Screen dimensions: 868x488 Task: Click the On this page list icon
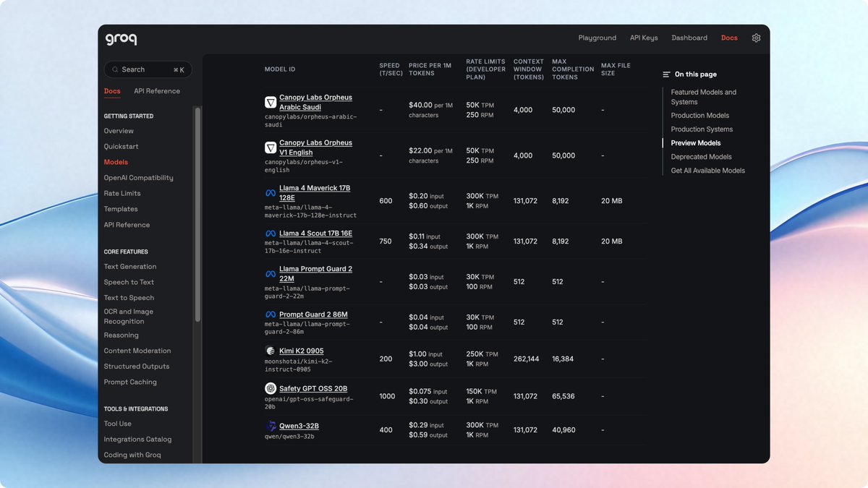point(666,74)
